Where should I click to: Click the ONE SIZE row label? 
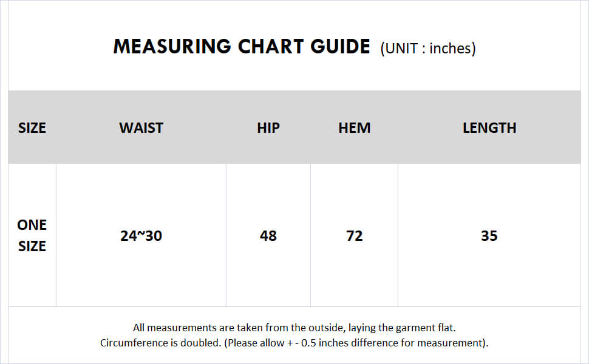[32, 235]
